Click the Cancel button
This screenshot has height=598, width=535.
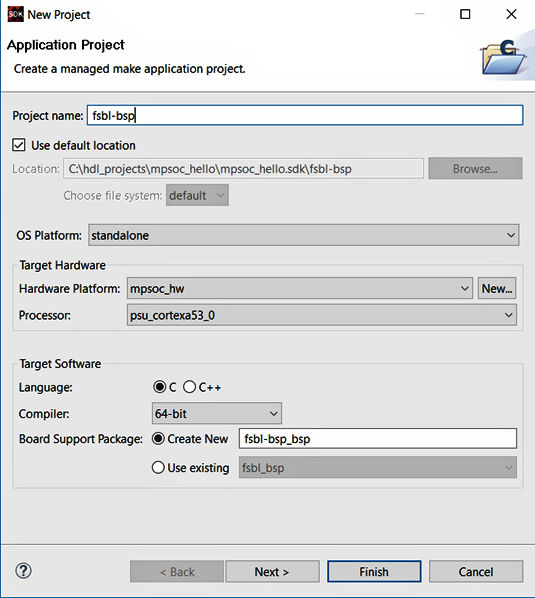pos(476,572)
